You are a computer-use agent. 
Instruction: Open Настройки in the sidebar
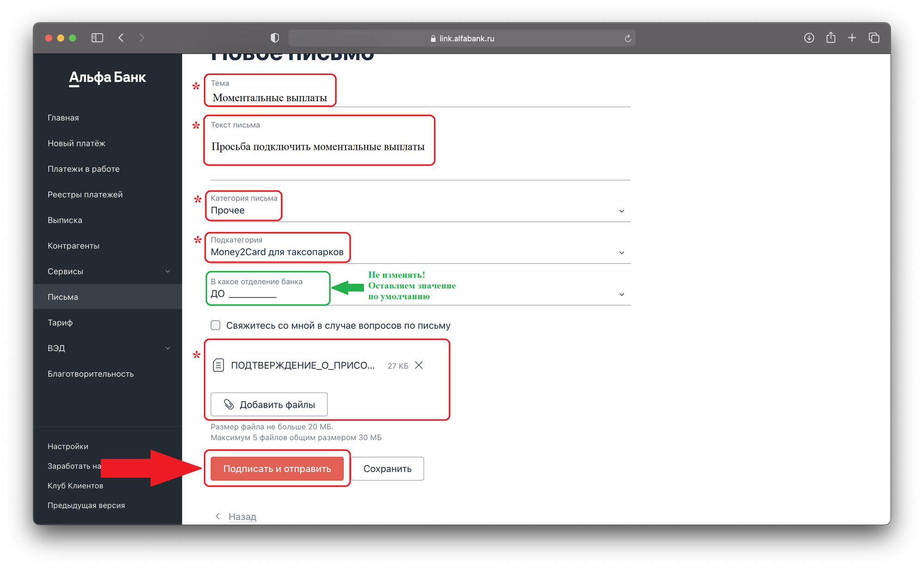click(68, 447)
